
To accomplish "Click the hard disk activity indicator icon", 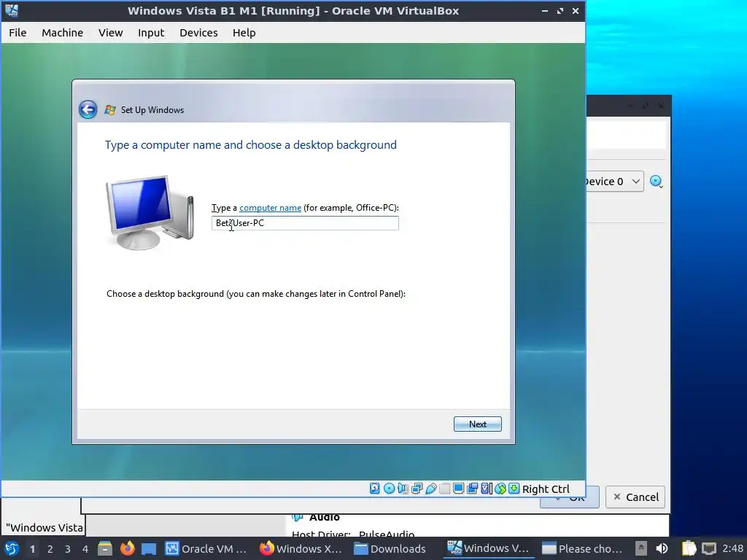I will click(375, 489).
